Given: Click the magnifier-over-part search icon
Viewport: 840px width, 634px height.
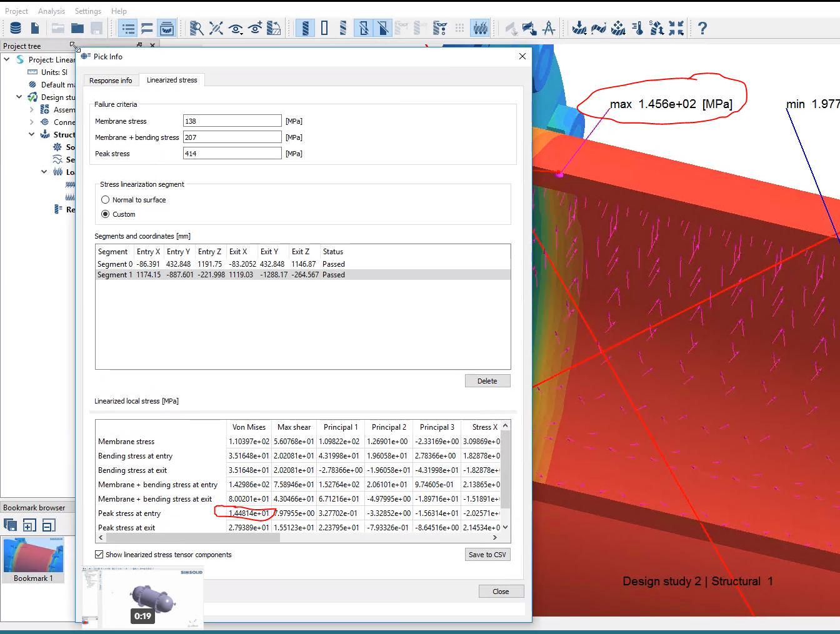Looking at the screenshot, I should tap(196, 28).
